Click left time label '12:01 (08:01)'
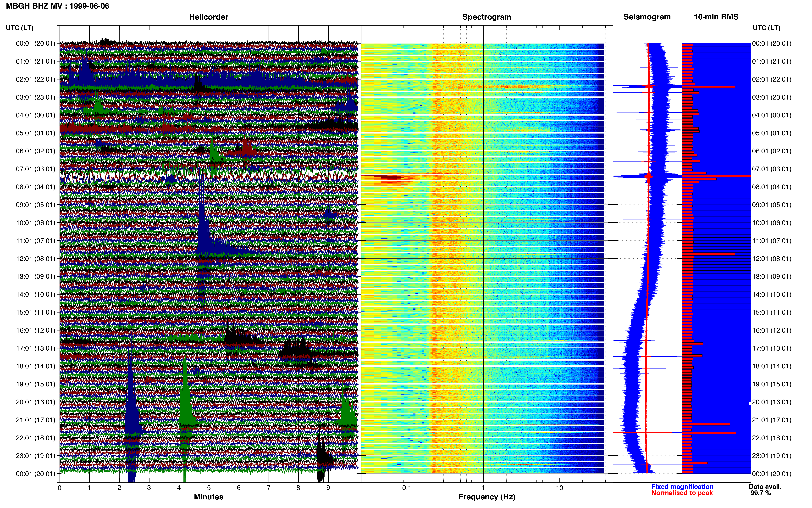The width and height of the screenshot is (812, 508). point(35,259)
